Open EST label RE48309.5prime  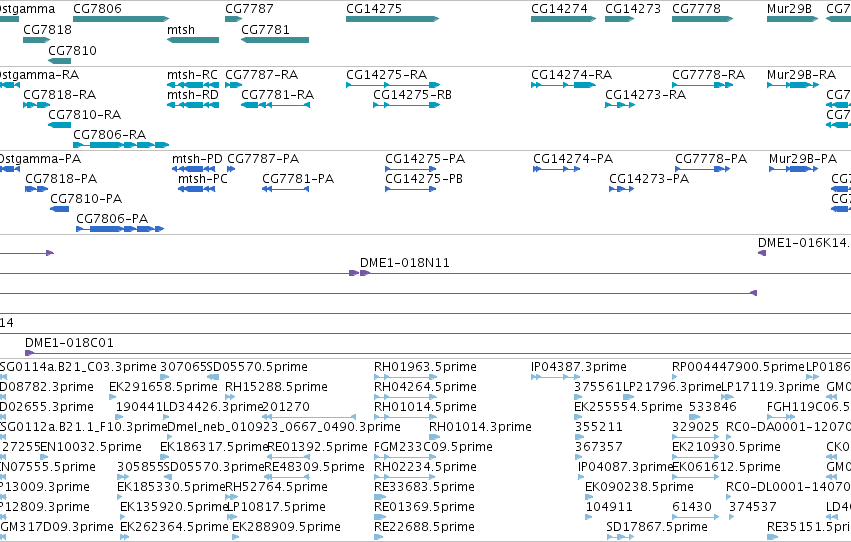coord(315,467)
